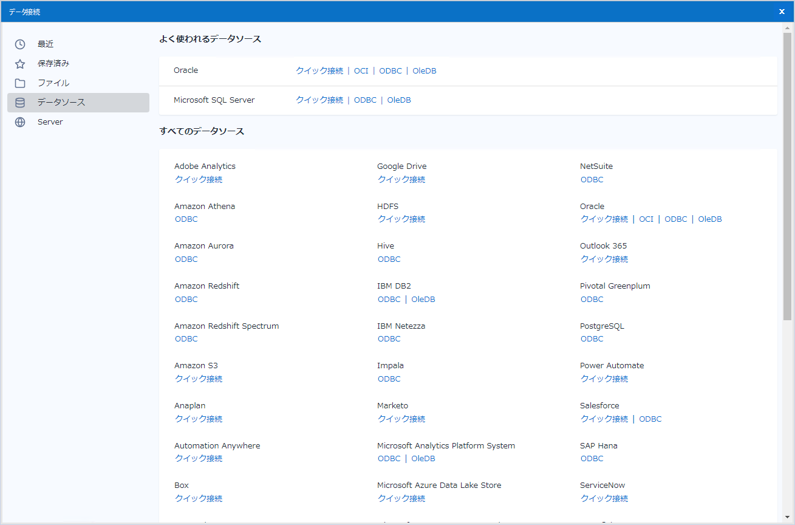The image size is (795, 525).
Task: Choose ODBC under SAP Hana
Action: click(592, 459)
